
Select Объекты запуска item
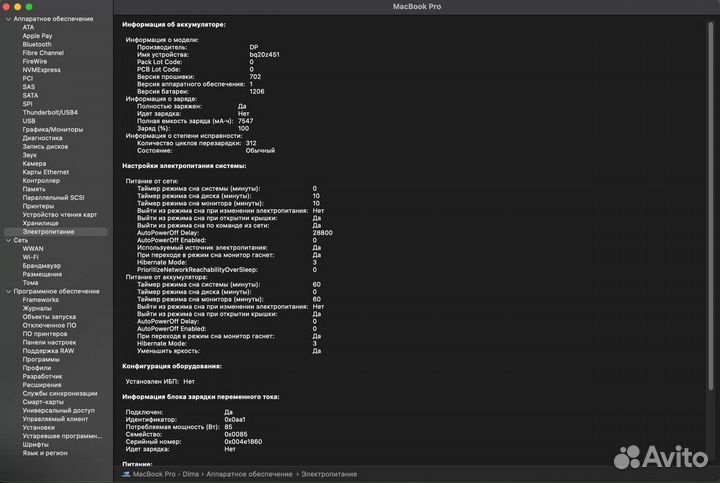pyautogui.click(x=49, y=317)
